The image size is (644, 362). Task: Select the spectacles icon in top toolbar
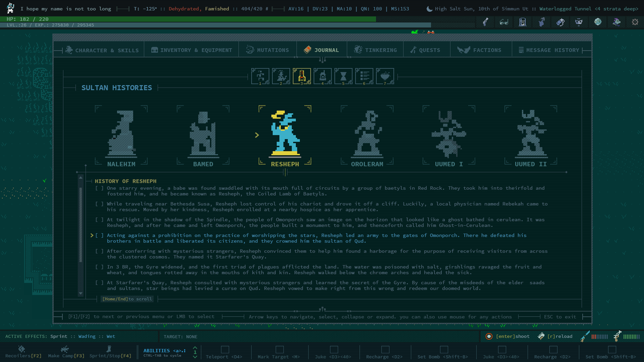pyautogui.click(x=503, y=21)
